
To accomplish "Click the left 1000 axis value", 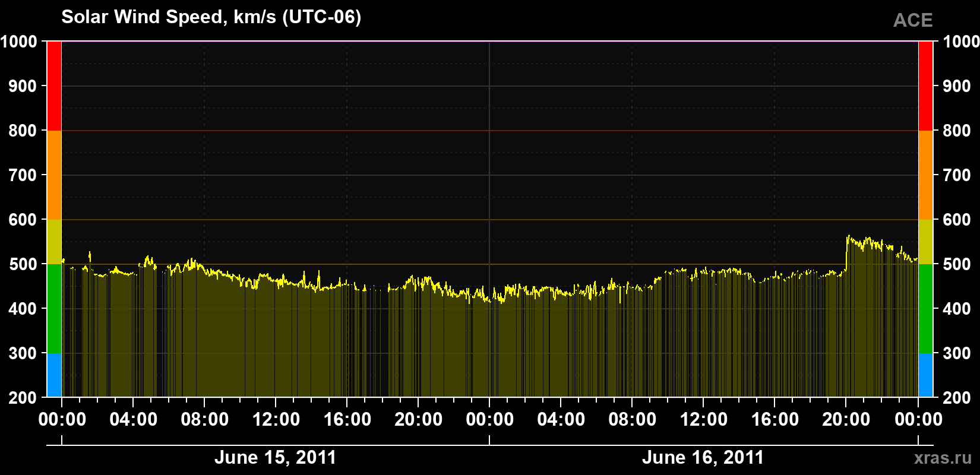I will point(19,42).
